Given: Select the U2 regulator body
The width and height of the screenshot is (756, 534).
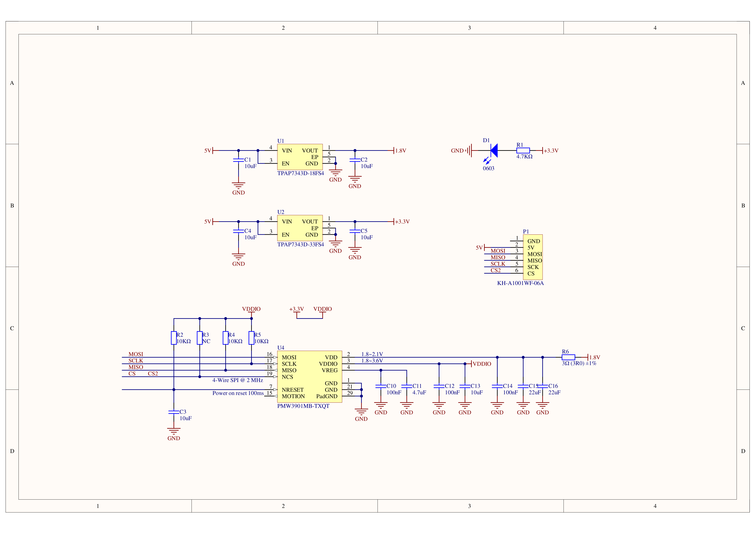Looking at the screenshot, I should (300, 228).
